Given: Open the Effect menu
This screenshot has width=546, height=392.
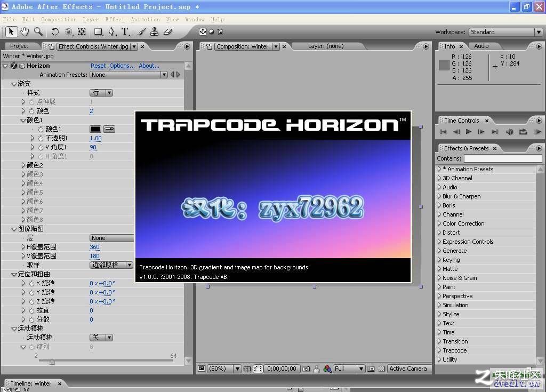Looking at the screenshot, I should [115, 20].
